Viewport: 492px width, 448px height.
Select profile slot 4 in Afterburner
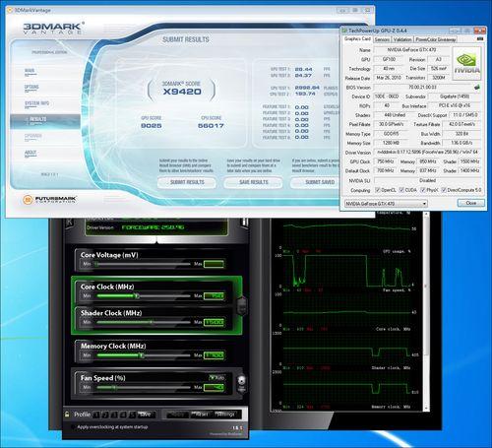tap(123, 415)
